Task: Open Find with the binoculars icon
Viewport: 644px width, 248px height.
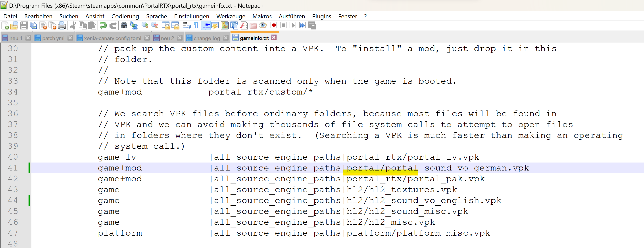Action: [x=124, y=25]
